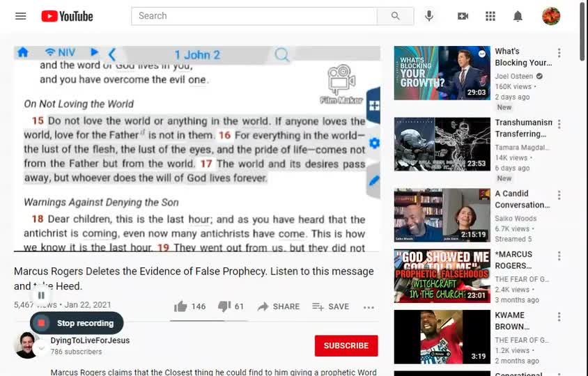Click the Stop recording button

coord(77,323)
